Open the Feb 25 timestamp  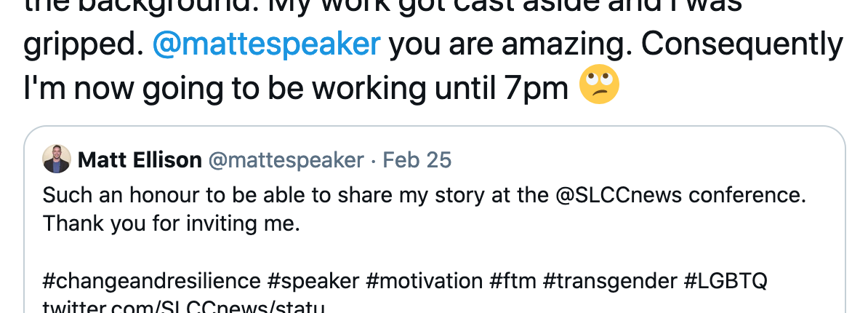(417, 160)
